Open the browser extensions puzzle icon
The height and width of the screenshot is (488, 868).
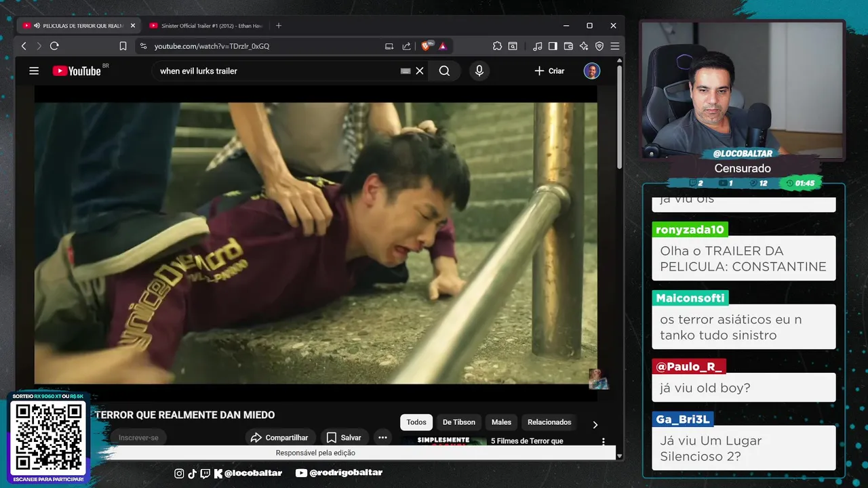pyautogui.click(x=497, y=46)
